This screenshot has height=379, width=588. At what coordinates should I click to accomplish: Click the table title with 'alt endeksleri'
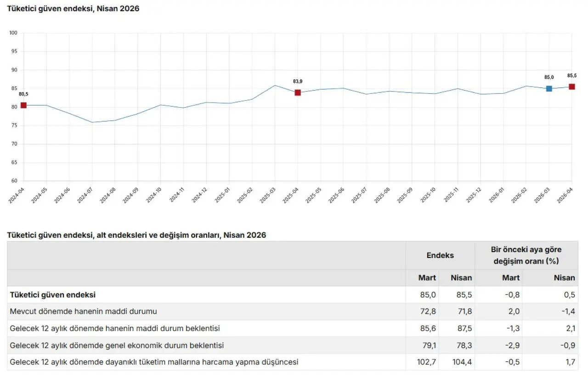[136, 235]
